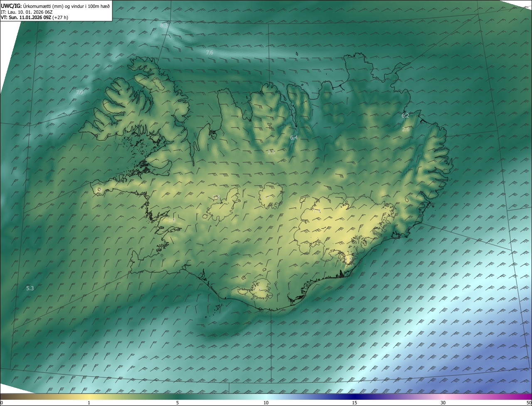This screenshot has height=406, width=532.
Task: Click the 0 tick label on the color scale
Action: (x=2, y=403)
